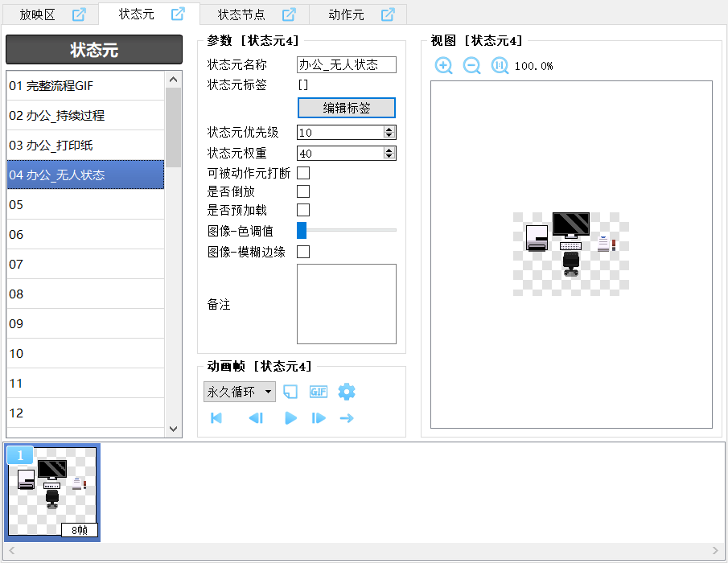Enable 可被动作元打断 checkbox
Viewport: 728px width, 563px height.
[x=303, y=173]
